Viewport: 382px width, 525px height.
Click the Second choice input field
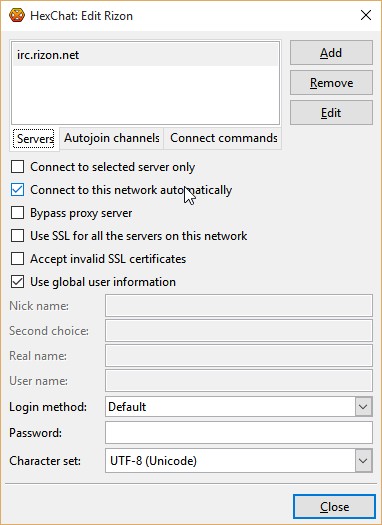coord(239,330)
